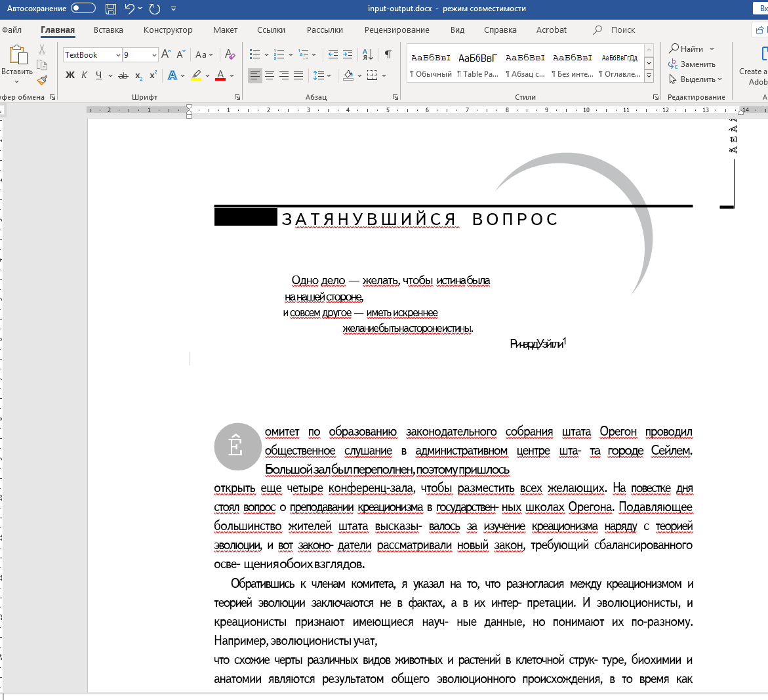768x700 pixels.
Task: Toggle underline Ч formatting
Action: pyautogui.click(x=99, y=75)
